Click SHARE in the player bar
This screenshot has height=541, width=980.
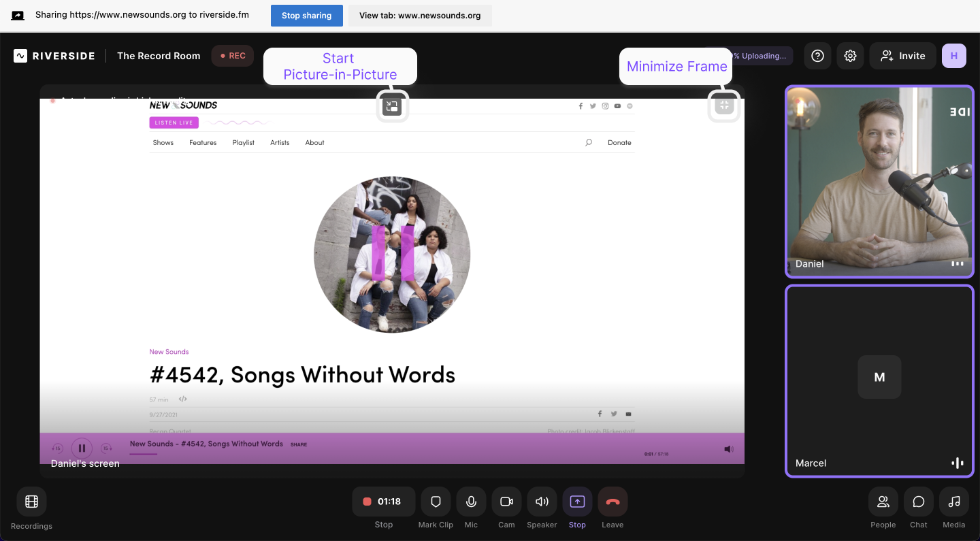[x=299, y=445]
